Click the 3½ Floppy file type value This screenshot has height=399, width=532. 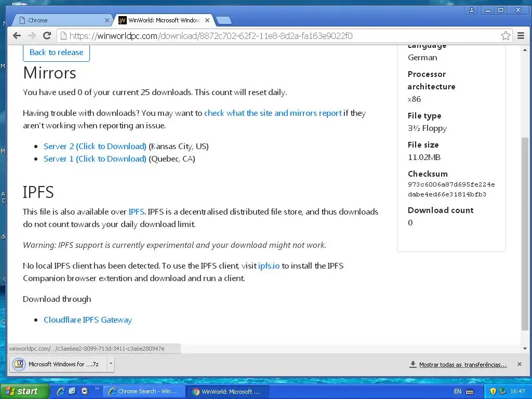tap(427, 128)
